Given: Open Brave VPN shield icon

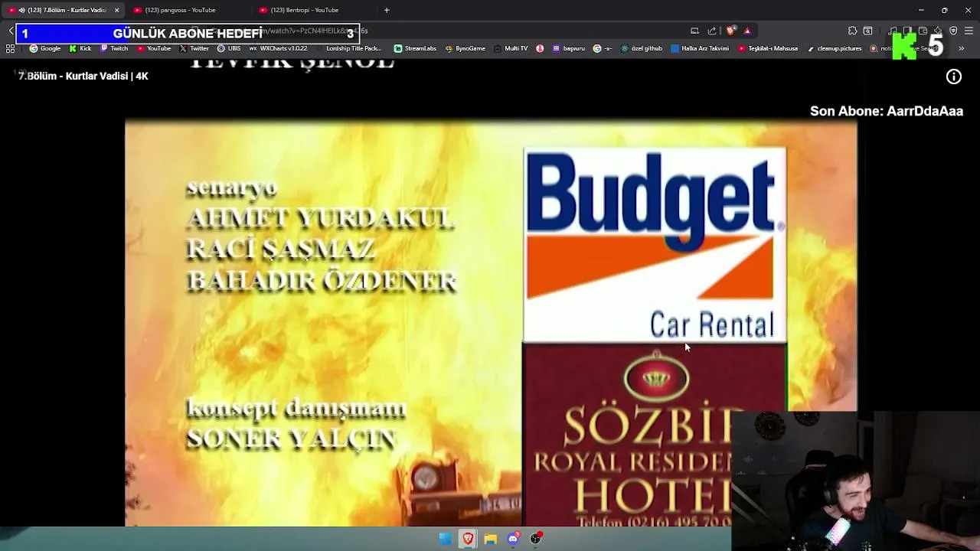Looking at the screenshot, I should coord(953,31).
